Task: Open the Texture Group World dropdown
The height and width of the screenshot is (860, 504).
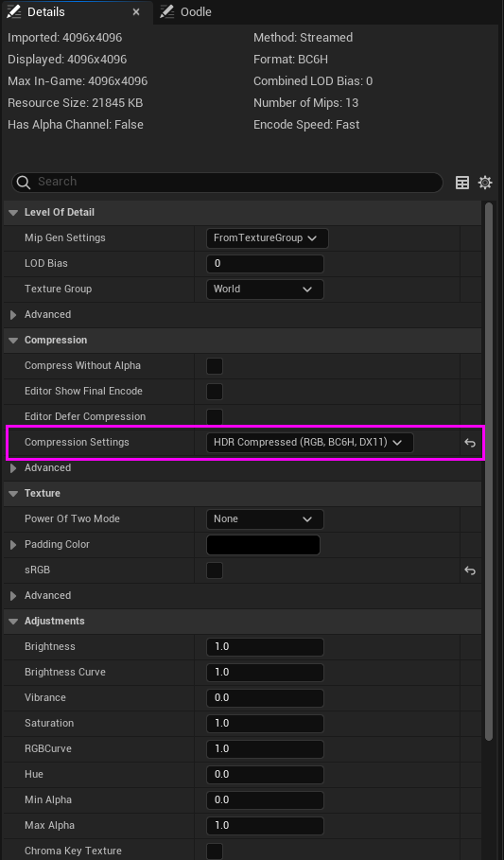Action: click(x=265, y=290)
